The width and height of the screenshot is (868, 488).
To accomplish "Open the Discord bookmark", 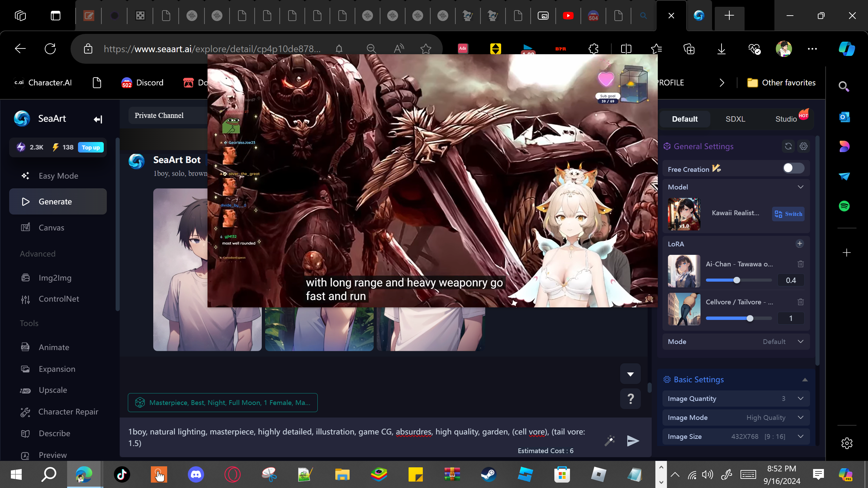I will tap(142, 83).
